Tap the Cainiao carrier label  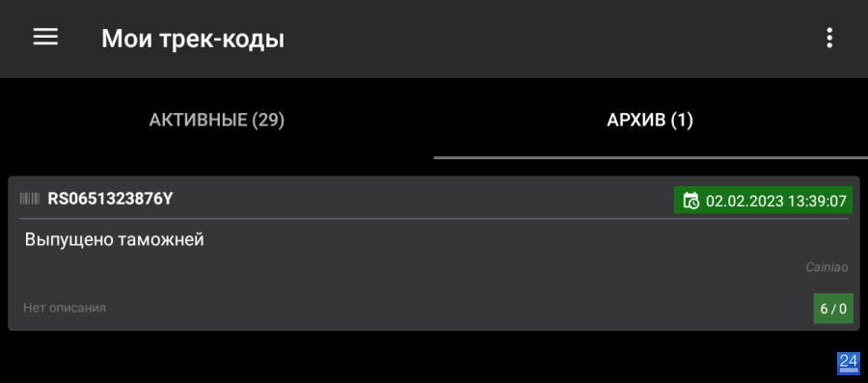click(827, 267)
